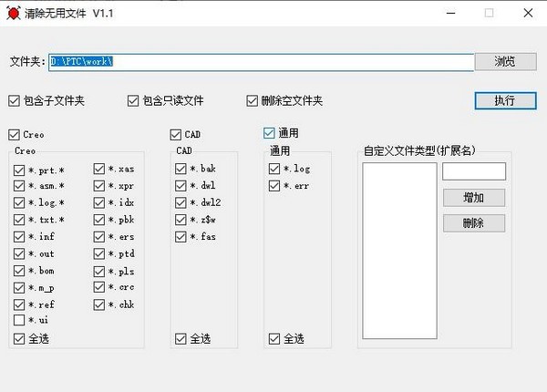
Task: Toggle the 全选 checkbox in CAD group
Action: click(181, 338)
